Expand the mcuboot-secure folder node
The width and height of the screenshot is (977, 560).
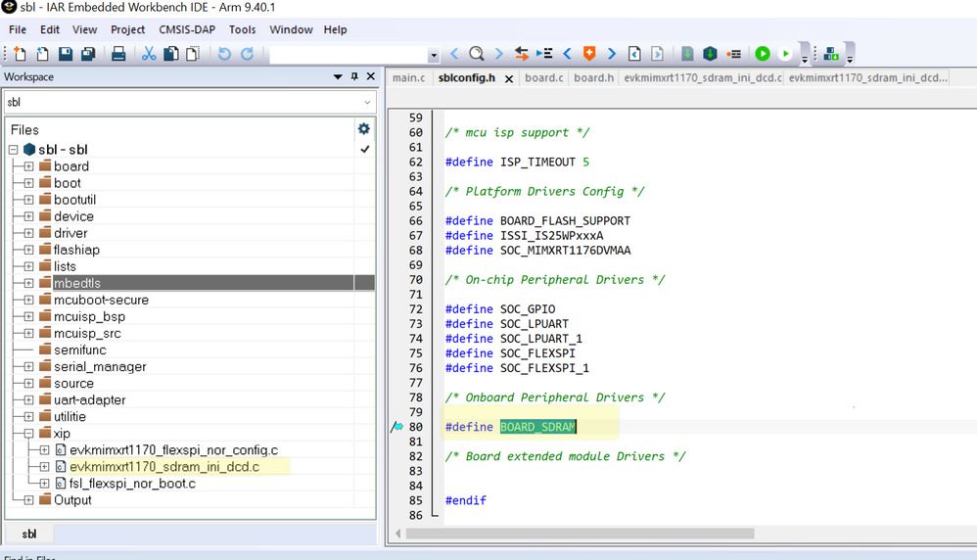[28, 300]
